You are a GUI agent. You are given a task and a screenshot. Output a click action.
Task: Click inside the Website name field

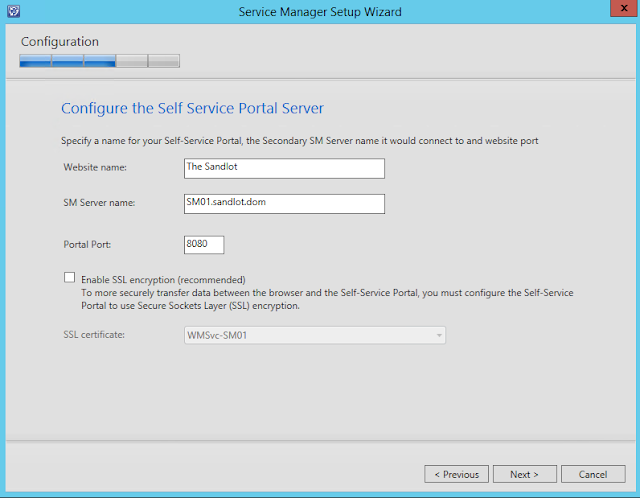point(284,168)
